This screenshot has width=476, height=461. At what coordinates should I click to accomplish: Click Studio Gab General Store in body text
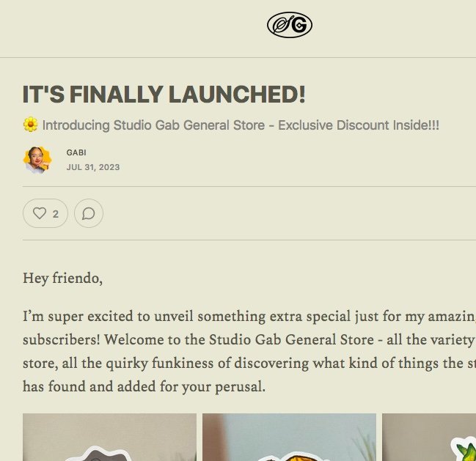click(x=291, y=339)
